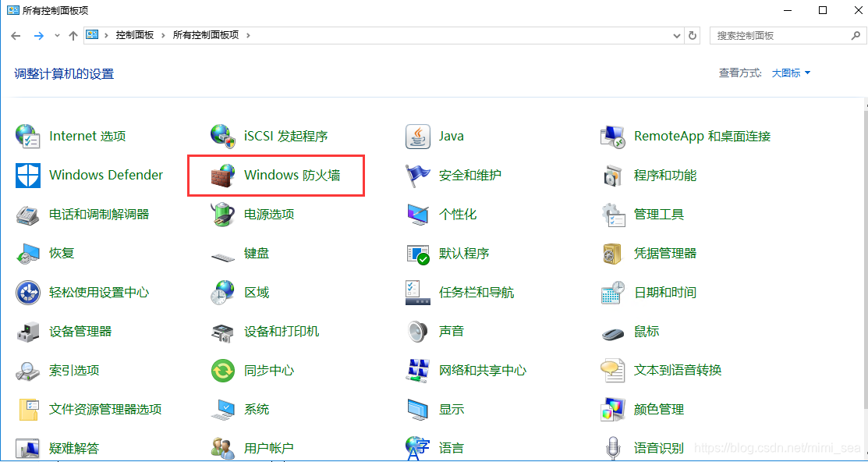Open the 默认程序 checkmark icon
This screenshot has width=868, height=462.
[418, 254]
